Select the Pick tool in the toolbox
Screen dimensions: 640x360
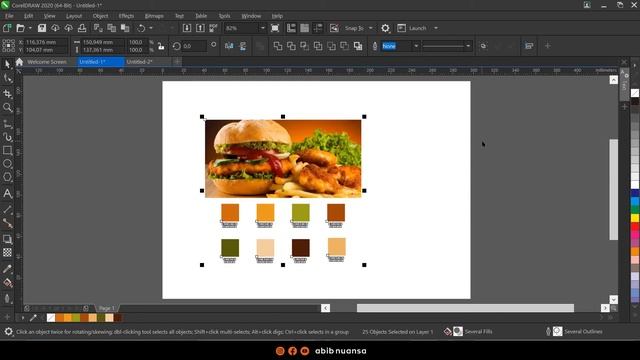point(7,64)
